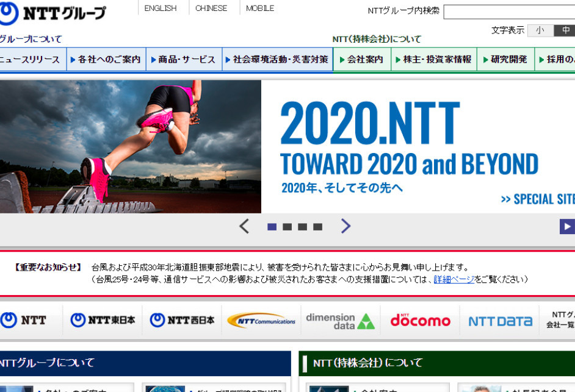This screenshot has height=392, width=575.
Task: Open the NTT company logo link
Action: tap(23, 320)
